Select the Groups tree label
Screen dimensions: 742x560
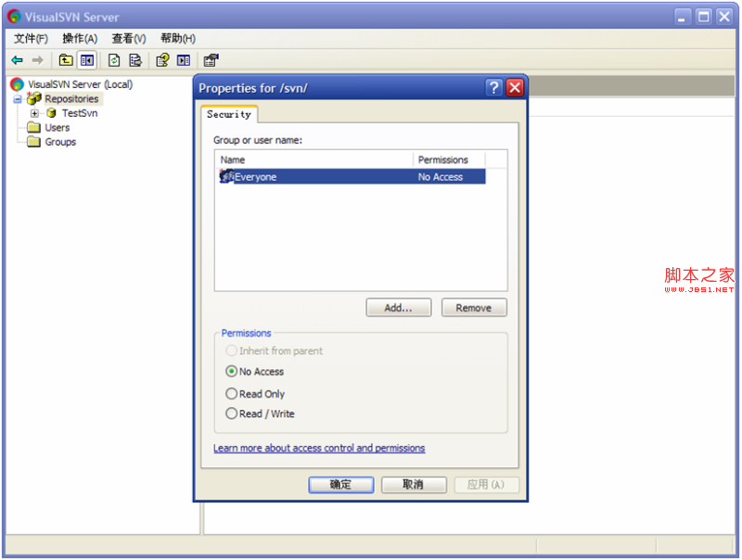coord(60,142)
